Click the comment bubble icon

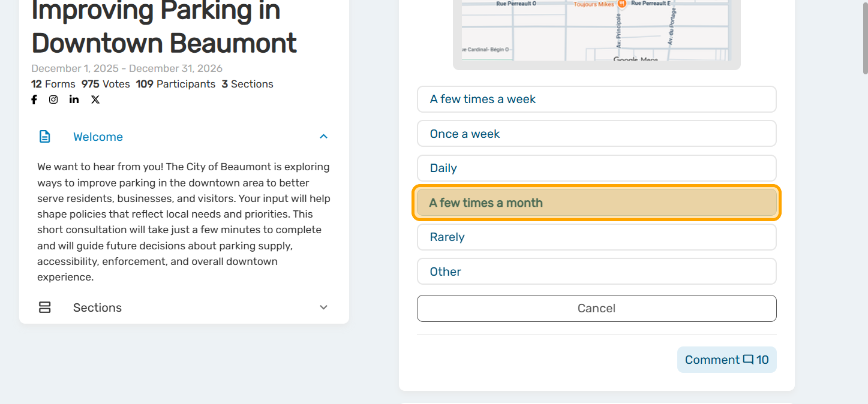tap(748, 360)
